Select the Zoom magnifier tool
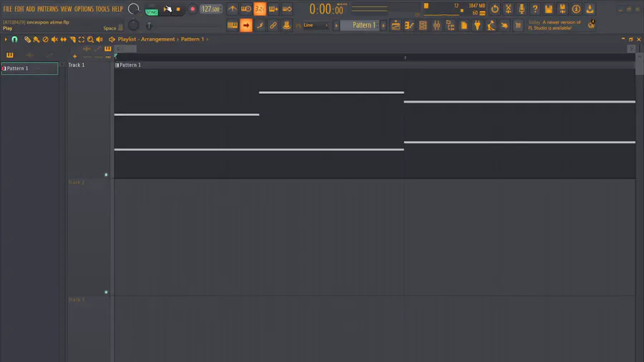 click(x=90, y=39)
